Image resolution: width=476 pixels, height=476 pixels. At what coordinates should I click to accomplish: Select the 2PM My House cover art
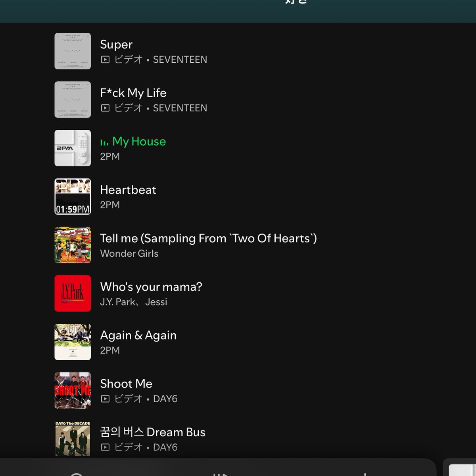[x=73, y=148]
